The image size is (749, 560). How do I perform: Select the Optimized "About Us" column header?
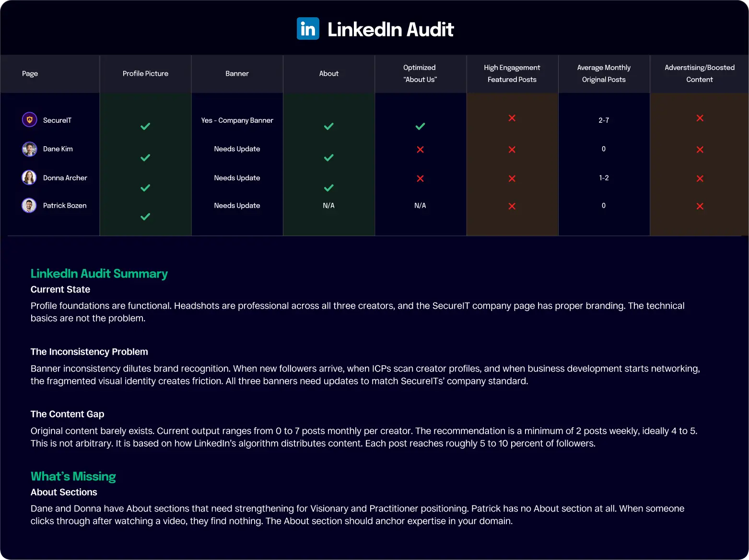[420, 73]
